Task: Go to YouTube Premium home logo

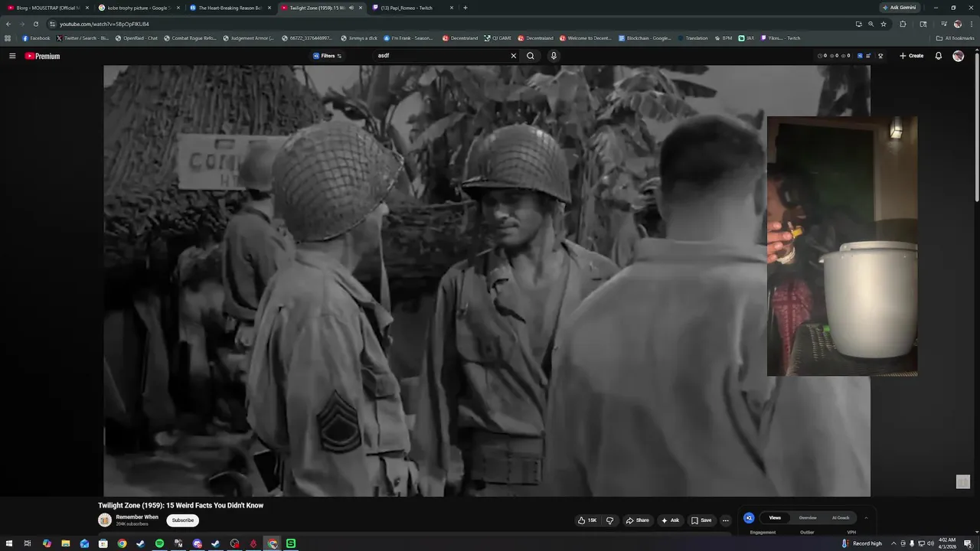Action: click(42, 56)
